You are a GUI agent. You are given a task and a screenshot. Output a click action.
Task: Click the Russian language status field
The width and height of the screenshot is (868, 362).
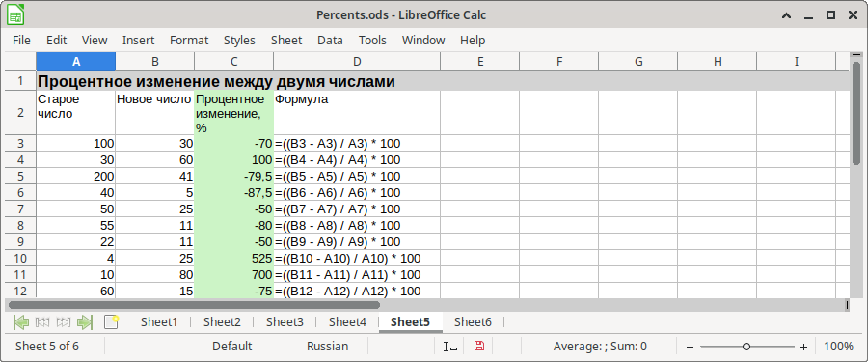pos(327,347)
